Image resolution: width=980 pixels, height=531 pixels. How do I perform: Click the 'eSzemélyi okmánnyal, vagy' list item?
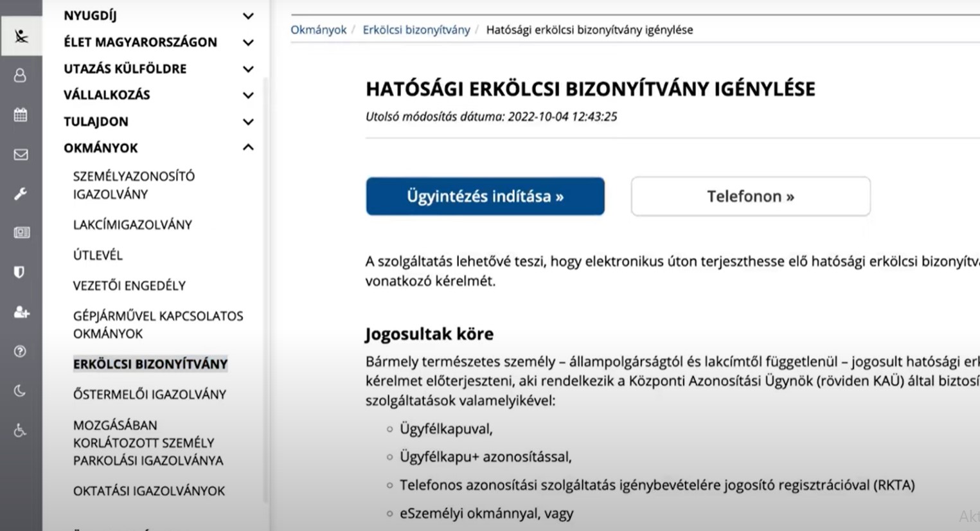pyautogui.click(x=486, y=514)
